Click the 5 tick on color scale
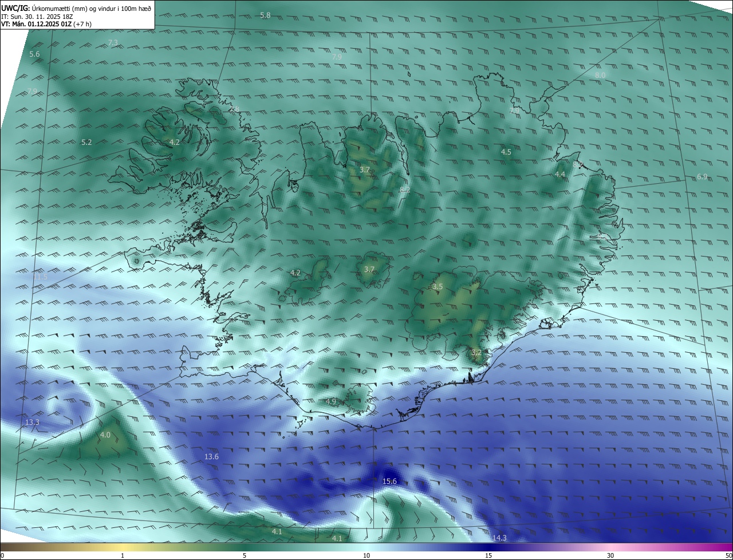The image size is (733, 560). point(245,556)
